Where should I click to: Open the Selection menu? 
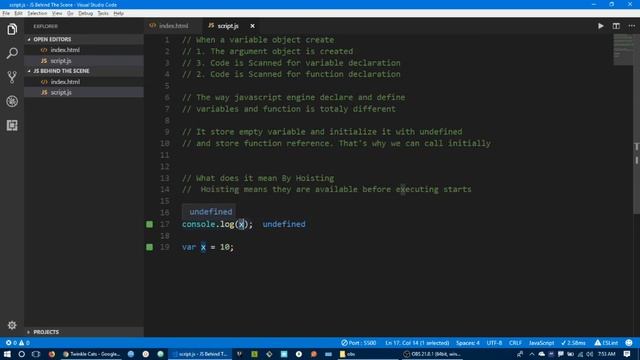pos(37,13)
